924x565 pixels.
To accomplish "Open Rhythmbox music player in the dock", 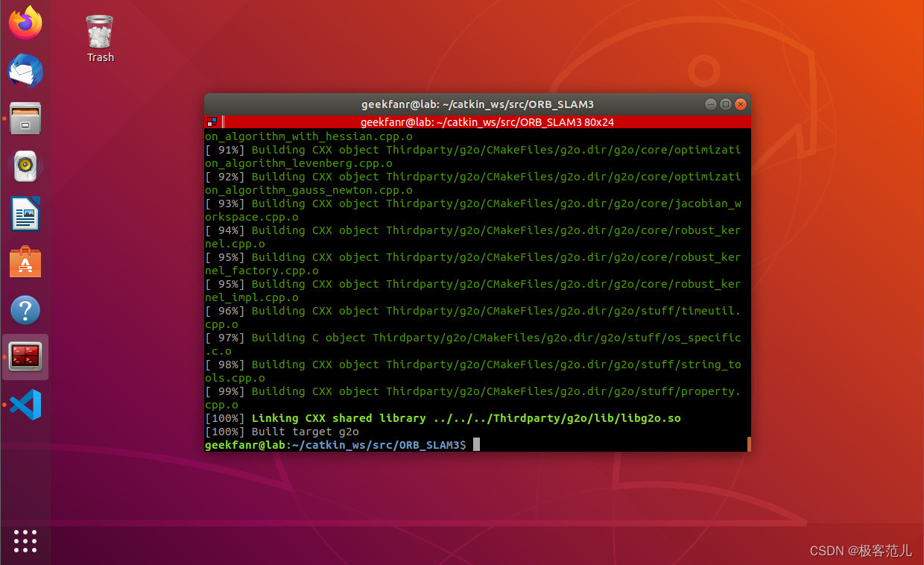I will click(25, 166).
